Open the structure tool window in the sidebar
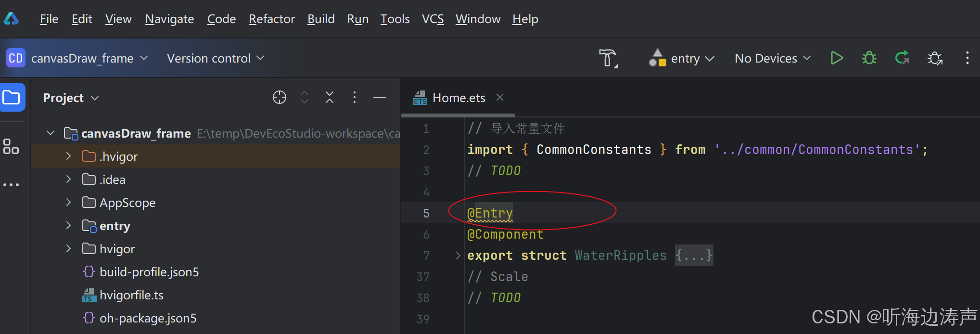 11,146
